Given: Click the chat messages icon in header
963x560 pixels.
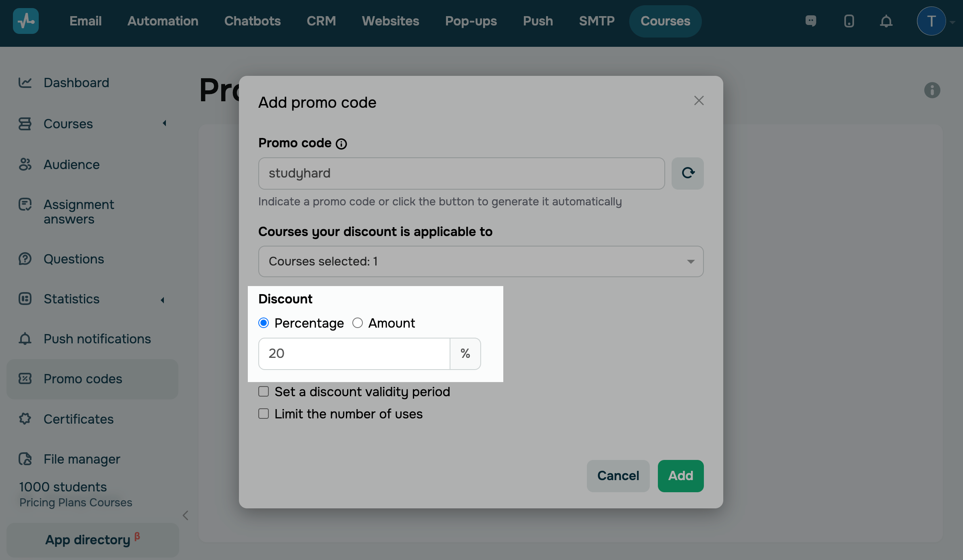Looking at the screenshot, I should pyautogui.click(x=811, y=21).
